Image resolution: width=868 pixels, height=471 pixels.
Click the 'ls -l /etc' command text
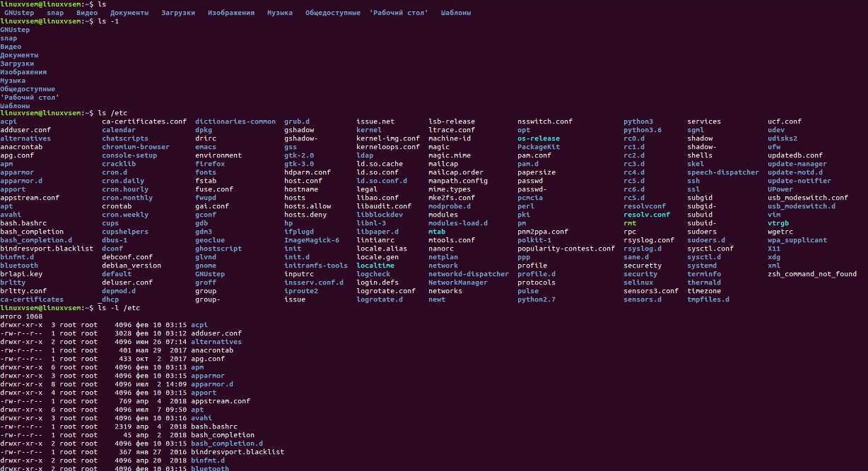tap(119, 308)
